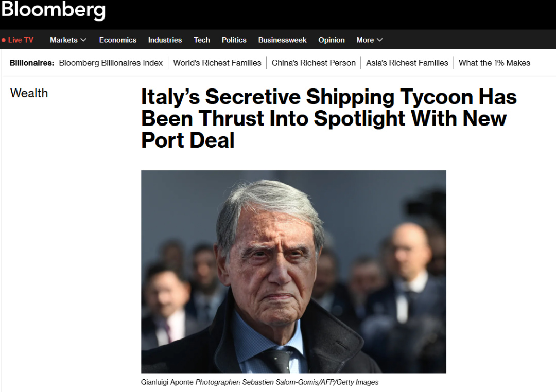Visit World's Richest Families page

pos(217,63)
